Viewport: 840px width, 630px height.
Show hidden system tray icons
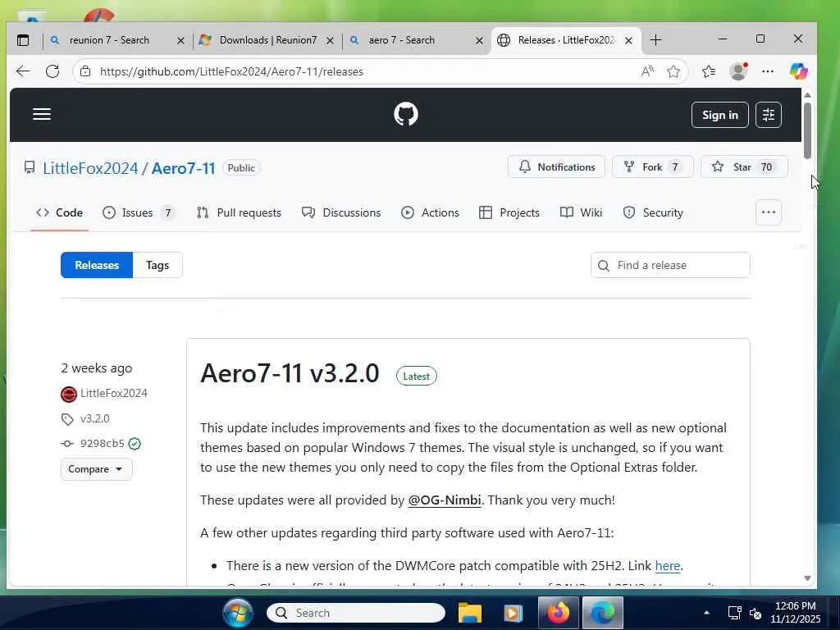(x=706, y=613)
